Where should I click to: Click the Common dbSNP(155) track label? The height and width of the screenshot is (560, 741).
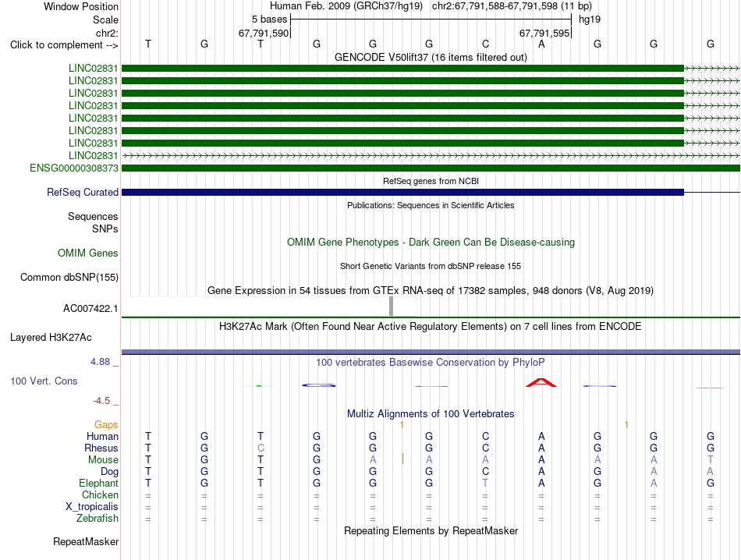[69, 278]
